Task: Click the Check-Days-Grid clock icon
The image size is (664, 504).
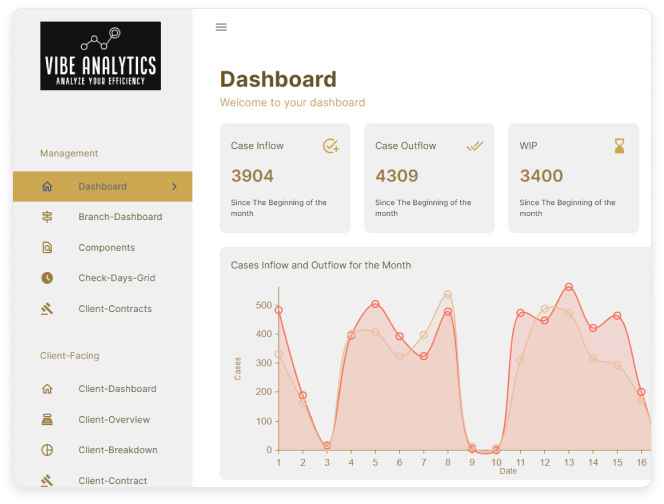Action: pos(47,278)
